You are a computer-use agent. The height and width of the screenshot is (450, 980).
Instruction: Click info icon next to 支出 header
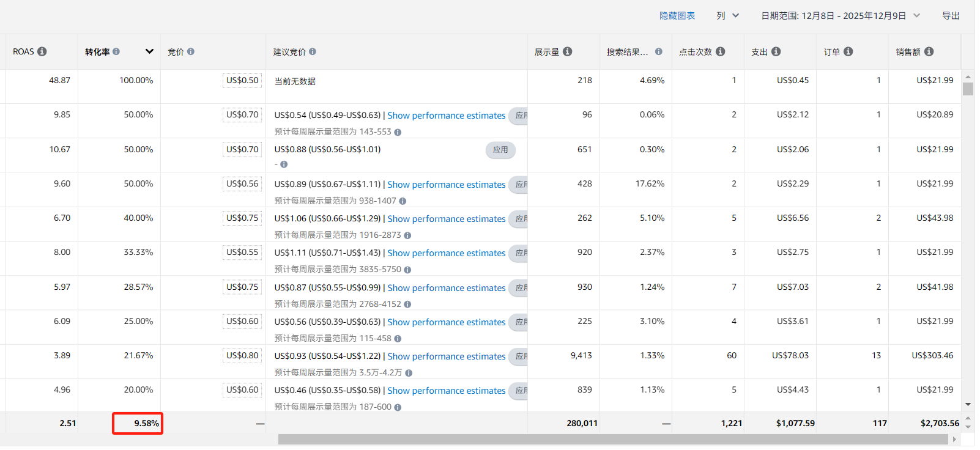776,52
